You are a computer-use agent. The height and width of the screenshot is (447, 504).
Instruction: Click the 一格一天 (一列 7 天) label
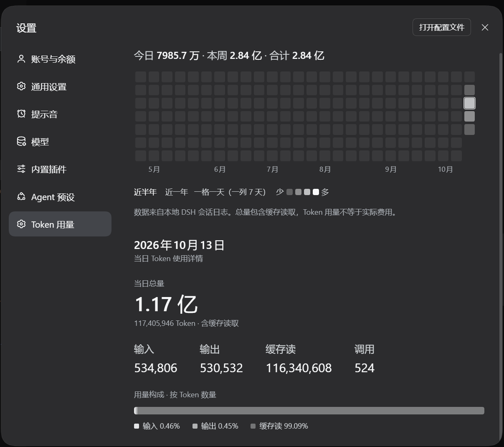tap(230, 192)
